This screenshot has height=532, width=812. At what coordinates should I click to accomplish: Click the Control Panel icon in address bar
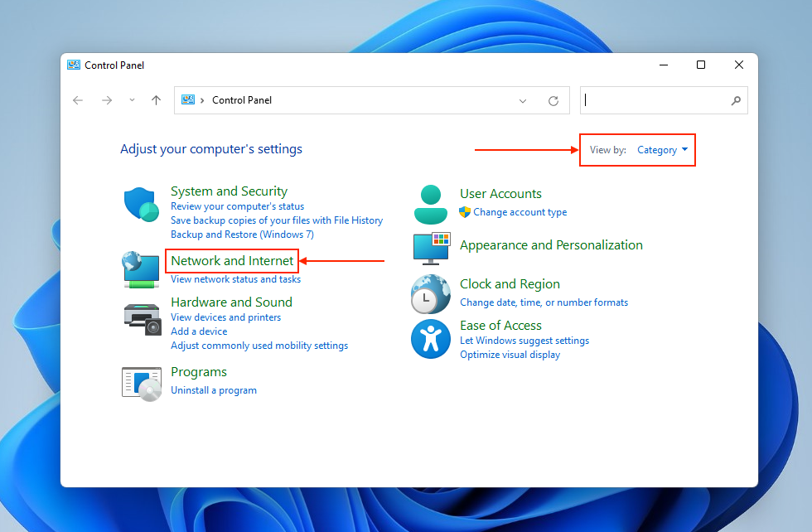(x=188, y=99)
